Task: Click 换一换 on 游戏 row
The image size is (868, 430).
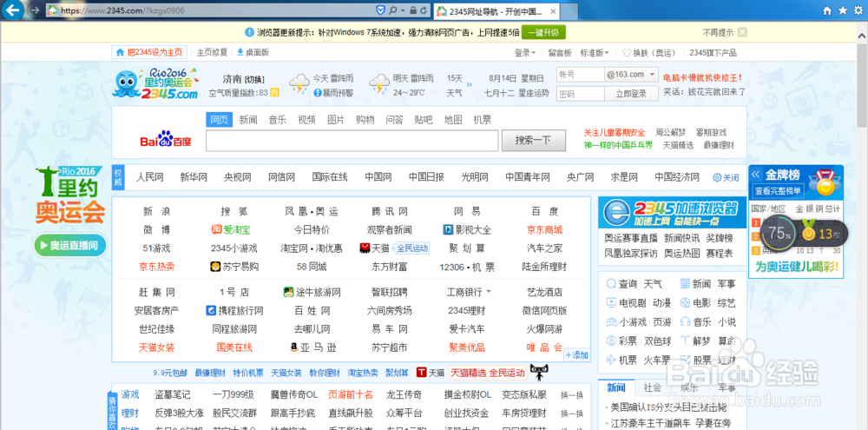Action: 572,395
